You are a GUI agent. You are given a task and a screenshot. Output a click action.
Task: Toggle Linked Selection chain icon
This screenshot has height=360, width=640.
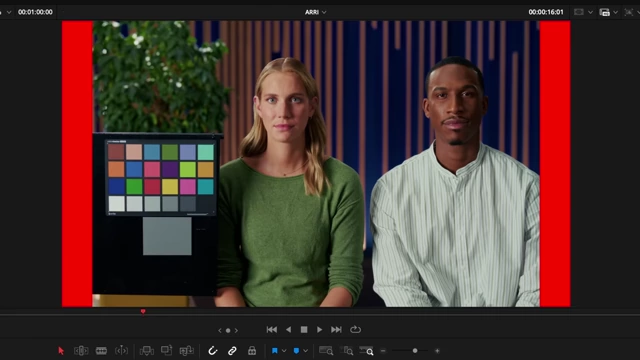click(232, 351)
